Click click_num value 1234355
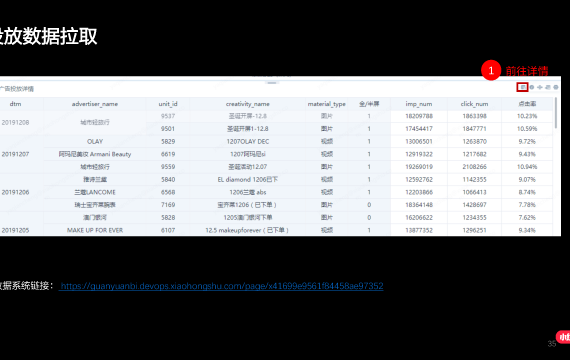Image resolution: width=570 pixels, height=360 pixels. pyautogui.click(x=474, y=217)
